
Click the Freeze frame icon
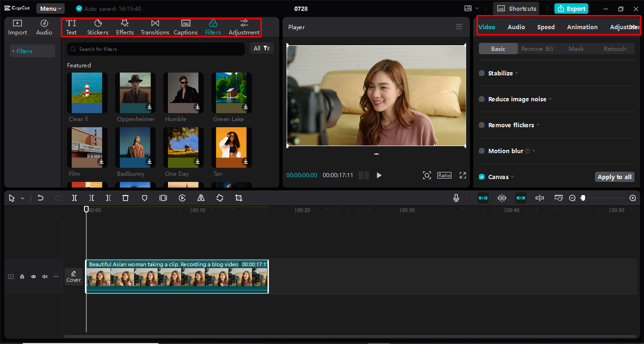pos(163,198)
